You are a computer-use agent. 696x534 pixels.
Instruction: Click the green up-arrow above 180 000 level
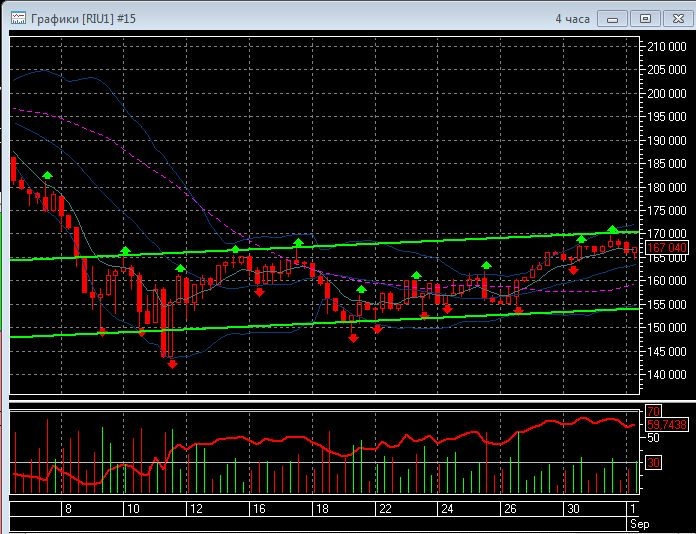[47, 175]
